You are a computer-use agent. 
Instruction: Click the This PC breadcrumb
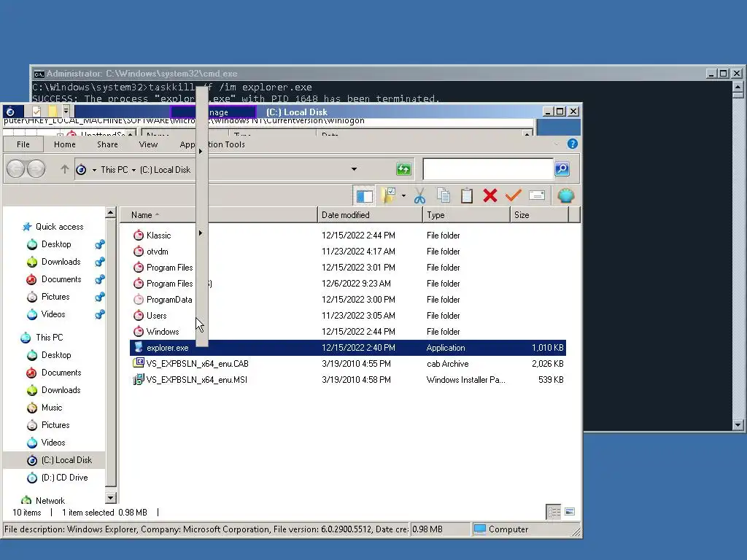(x=115, y=169)
